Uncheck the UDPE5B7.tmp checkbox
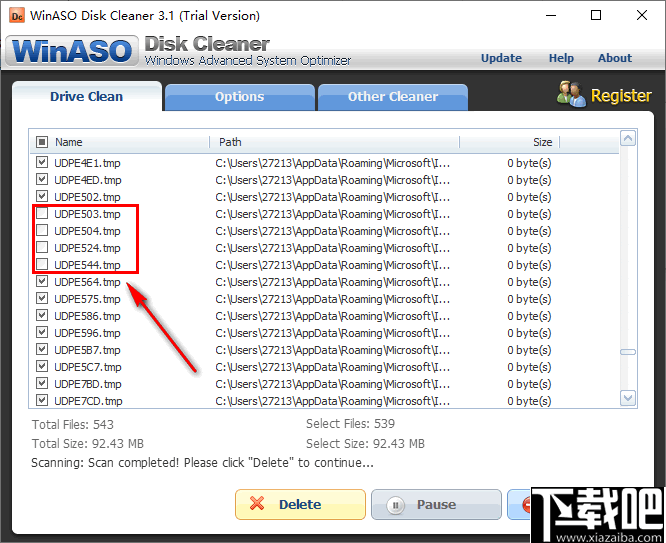Viewport: 666px width, 543px height. coord(42,349)
